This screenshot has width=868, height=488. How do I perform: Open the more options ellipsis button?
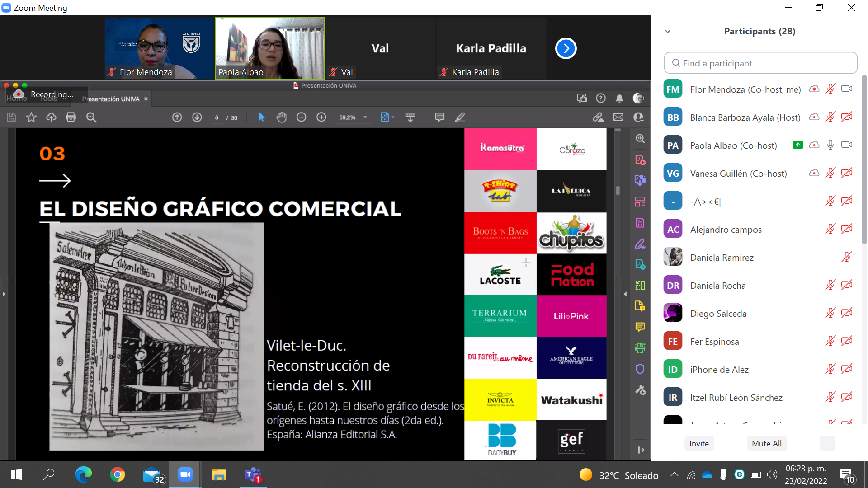pyautogui.click(x=827, y=444)
